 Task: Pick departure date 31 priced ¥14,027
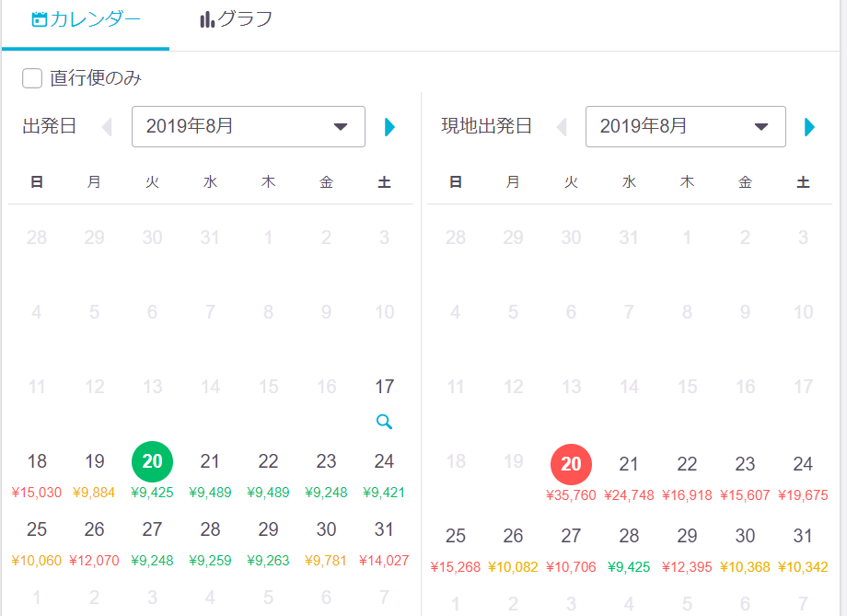click(x=384, y=543)
